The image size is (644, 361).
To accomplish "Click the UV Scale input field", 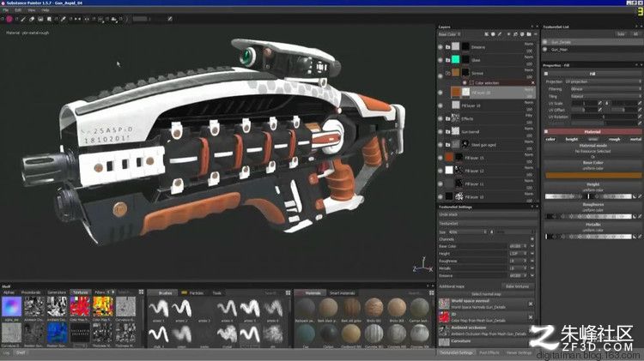I will 585,104.
